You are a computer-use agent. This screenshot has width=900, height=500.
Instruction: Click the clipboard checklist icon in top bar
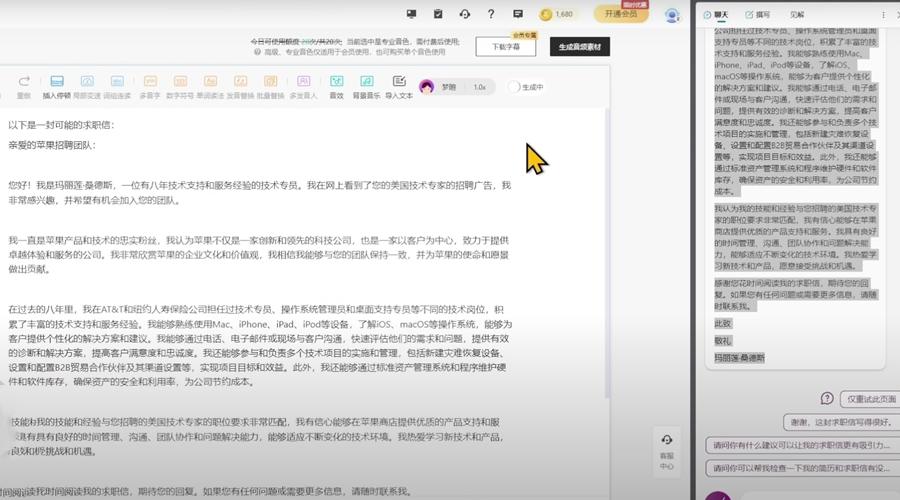point(438,14)
